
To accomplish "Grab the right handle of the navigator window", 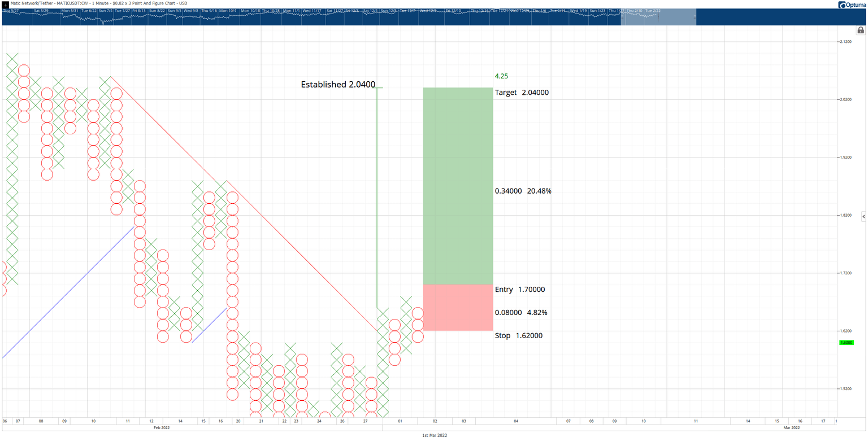I will 696,16.
